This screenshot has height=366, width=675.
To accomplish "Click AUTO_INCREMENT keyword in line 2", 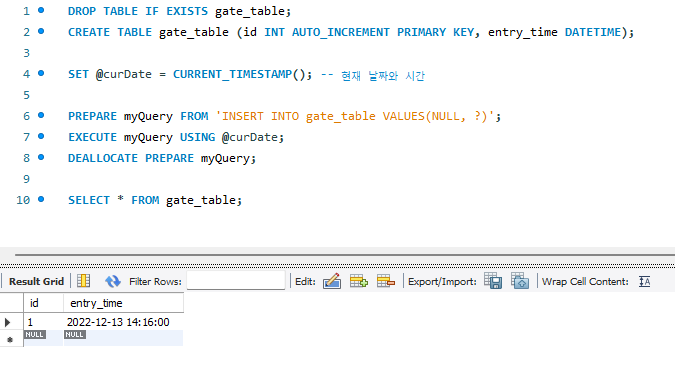I will coord(341,32).
